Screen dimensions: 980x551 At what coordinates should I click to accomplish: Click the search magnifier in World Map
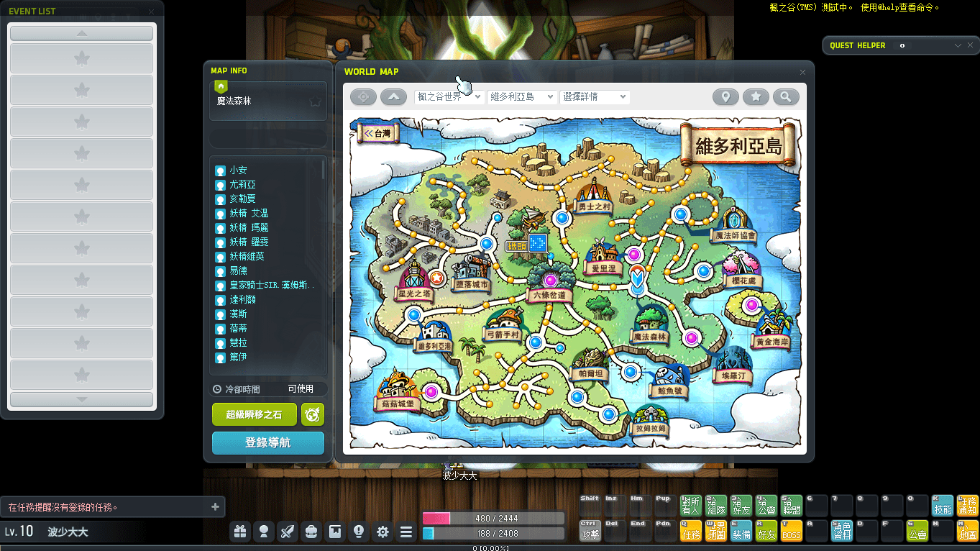click(x=786, y=96)
